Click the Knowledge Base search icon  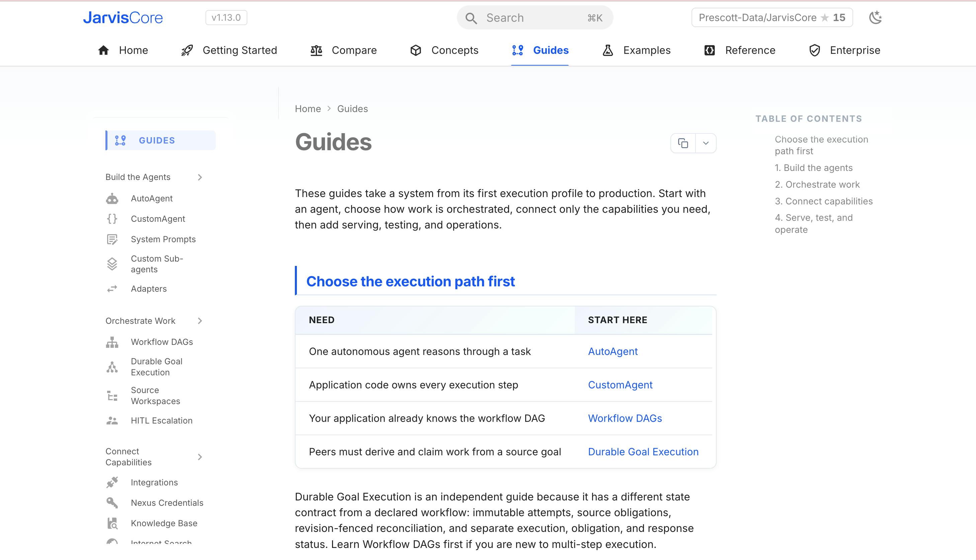tap(112, 523)
